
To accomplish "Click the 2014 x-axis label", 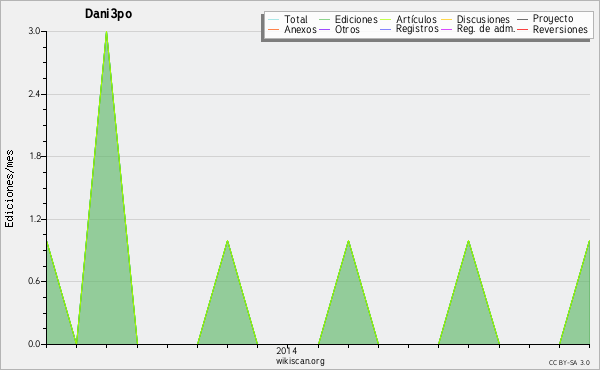I will 286,351.
